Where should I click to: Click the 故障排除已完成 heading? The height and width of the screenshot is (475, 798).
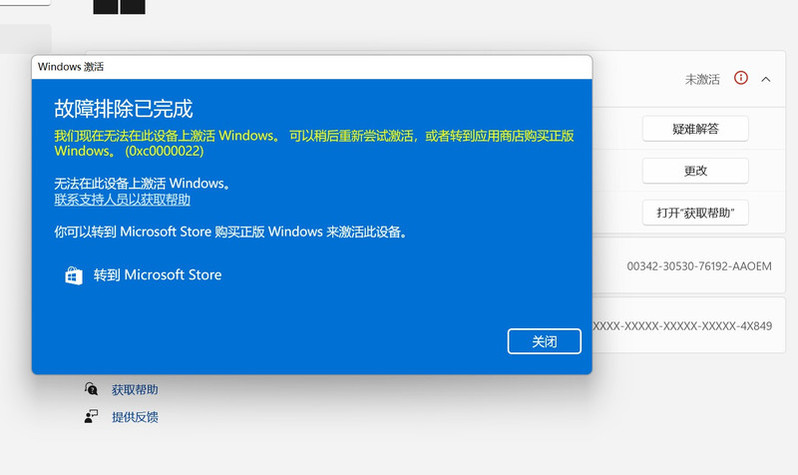point(123,108)
